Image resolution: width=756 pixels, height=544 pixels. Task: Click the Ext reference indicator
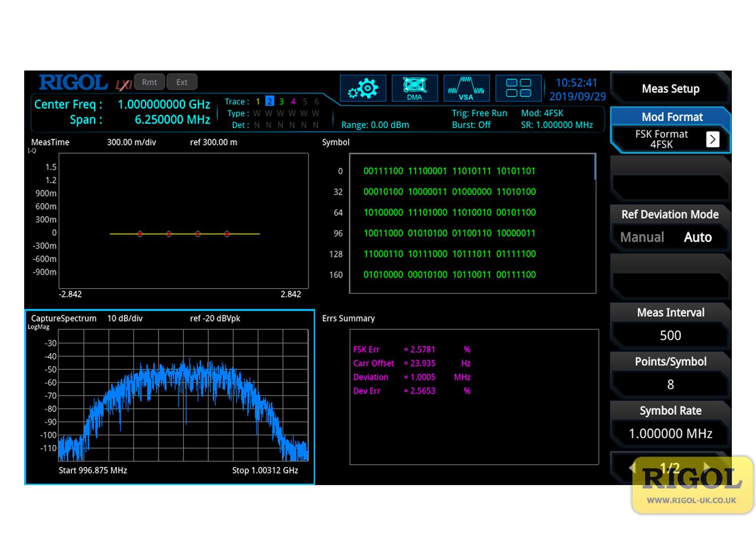point(181,82)
